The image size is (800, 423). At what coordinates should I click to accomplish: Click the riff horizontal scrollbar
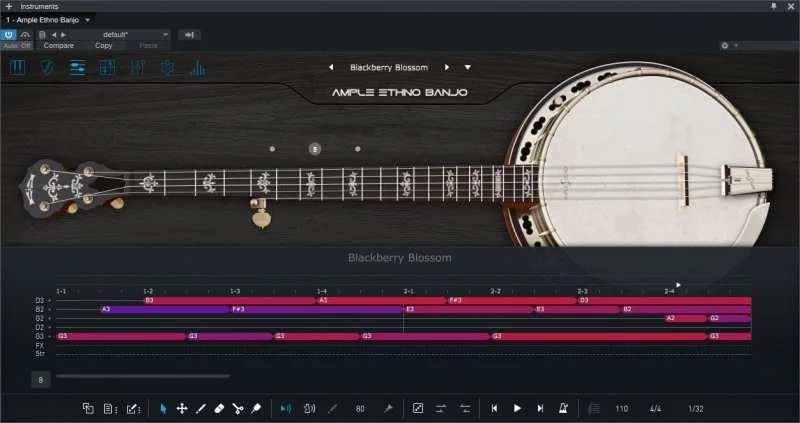click(143, 377)
